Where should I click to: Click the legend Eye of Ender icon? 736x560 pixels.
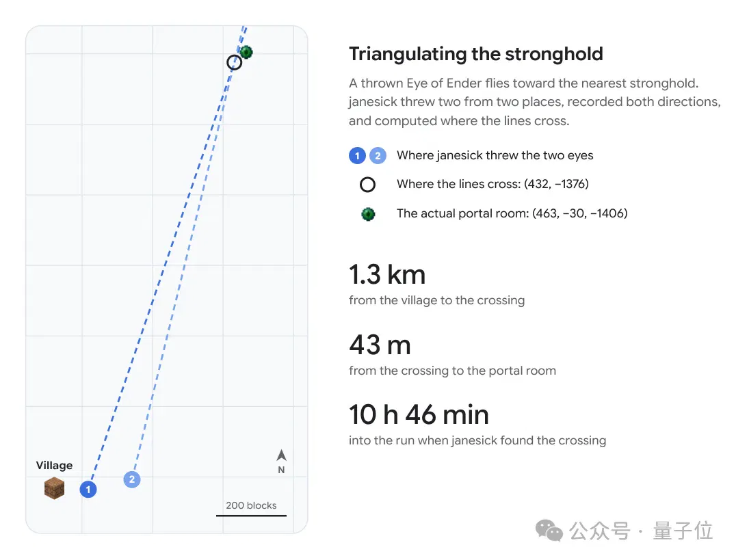tap(368, 215)
